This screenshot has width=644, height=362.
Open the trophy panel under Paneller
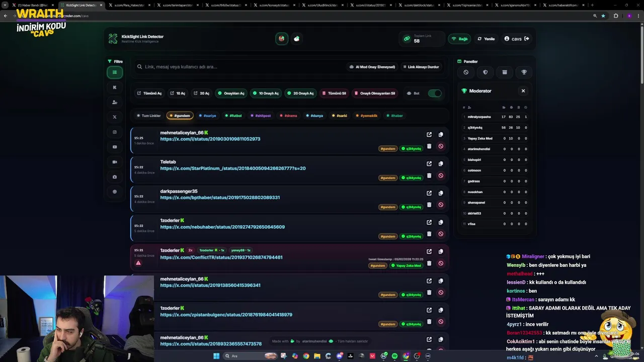[x=524, y=72]
